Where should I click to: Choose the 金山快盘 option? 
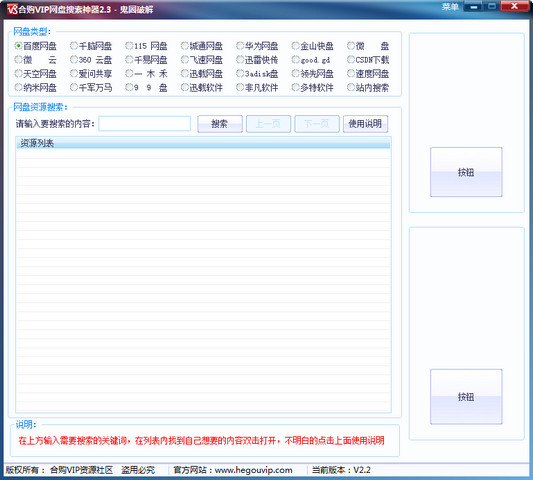coord(312,46)
